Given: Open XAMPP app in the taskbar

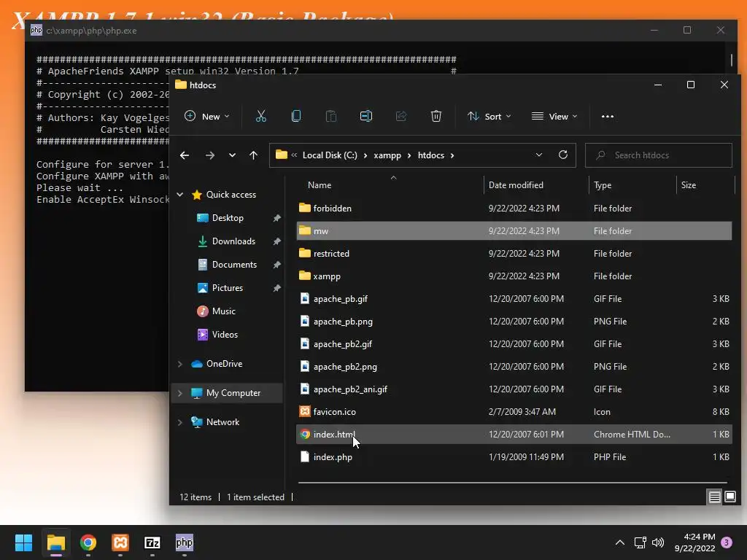Looking at the screenshot, I should (x=120, y=542).
